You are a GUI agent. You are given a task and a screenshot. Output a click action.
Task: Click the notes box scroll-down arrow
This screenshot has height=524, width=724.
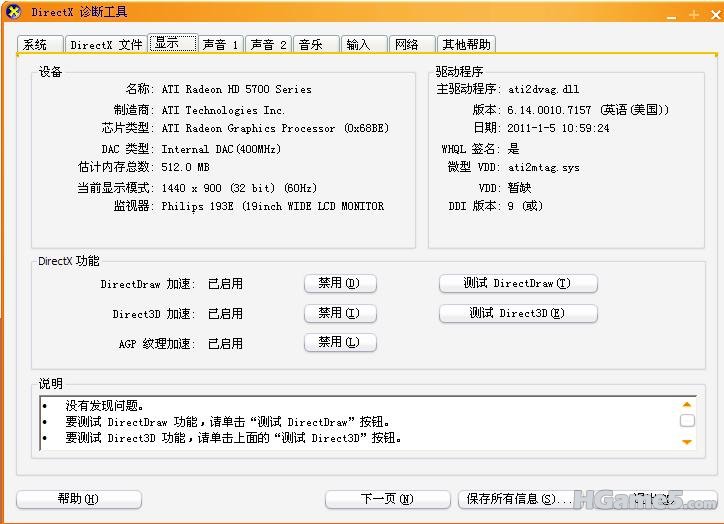click(687, 442)
